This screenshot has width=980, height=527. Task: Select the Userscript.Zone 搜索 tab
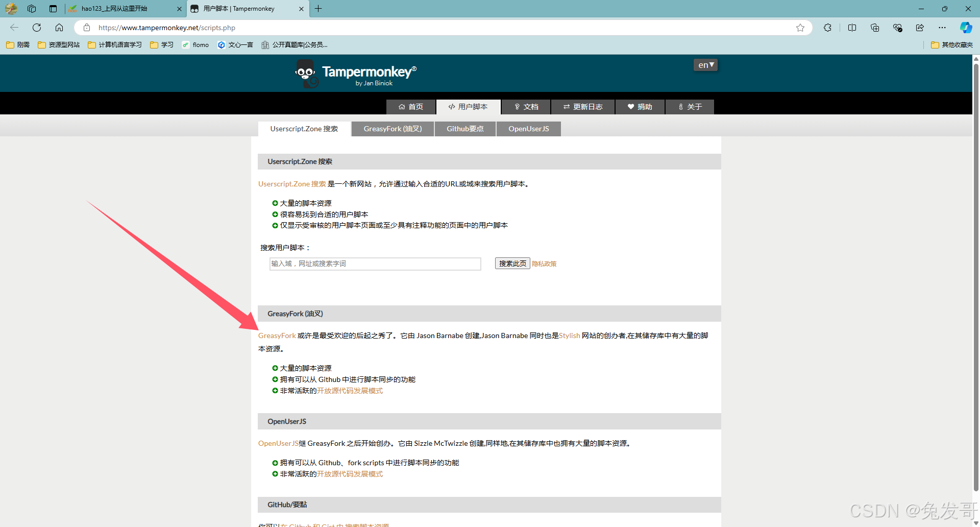304,129
